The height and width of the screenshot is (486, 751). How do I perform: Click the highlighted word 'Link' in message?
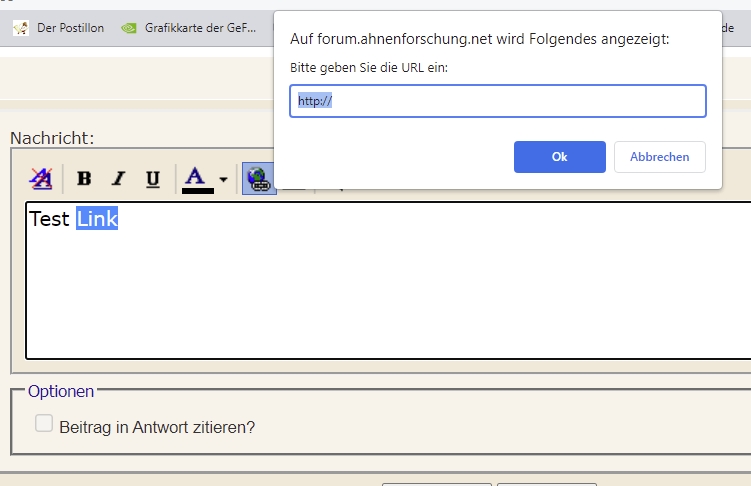tap(97, 219)
